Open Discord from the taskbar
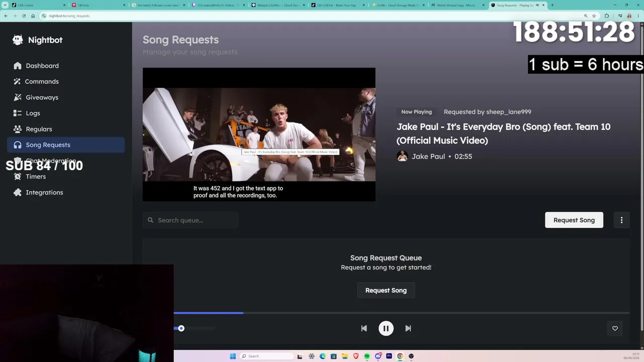Image resolution: width=644 pixels, height=362 pixels. click(378, 356)
